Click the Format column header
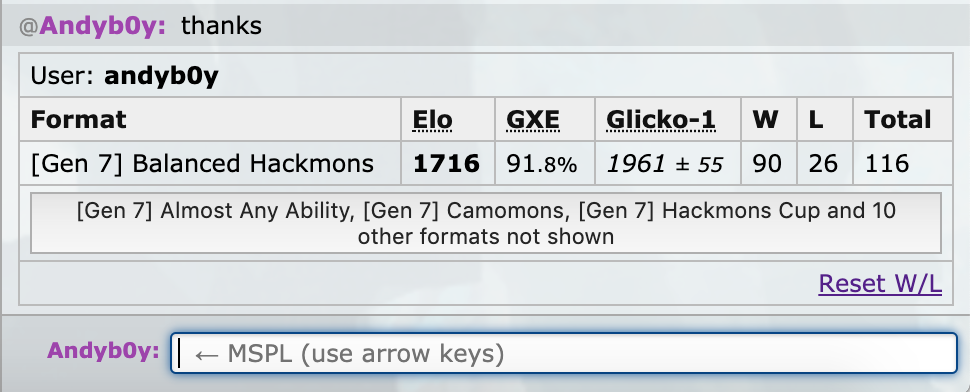The width and height of the screenshot is (970, 392). click(79, 119)
